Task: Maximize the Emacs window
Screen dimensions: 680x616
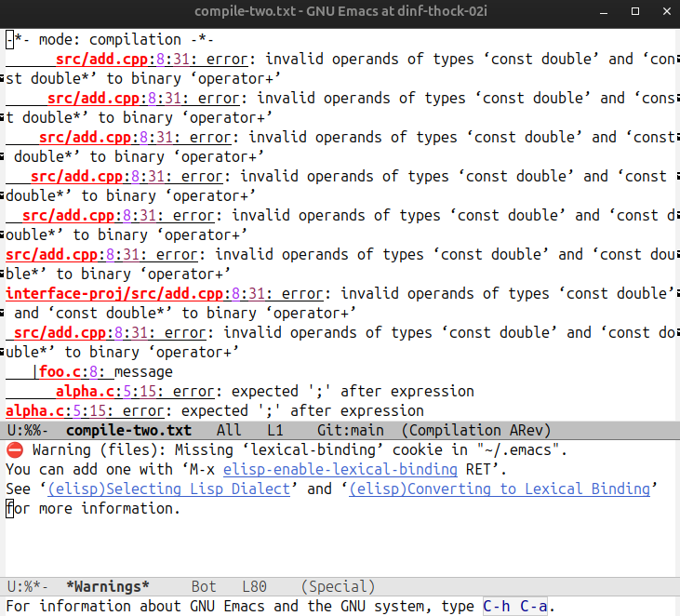Action: pos(634,11)
